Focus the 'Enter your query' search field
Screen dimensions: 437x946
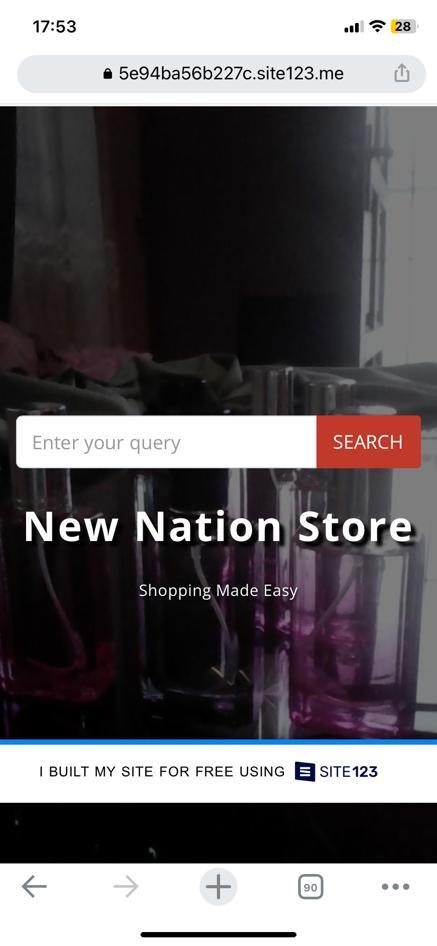(x=166, y=442)
